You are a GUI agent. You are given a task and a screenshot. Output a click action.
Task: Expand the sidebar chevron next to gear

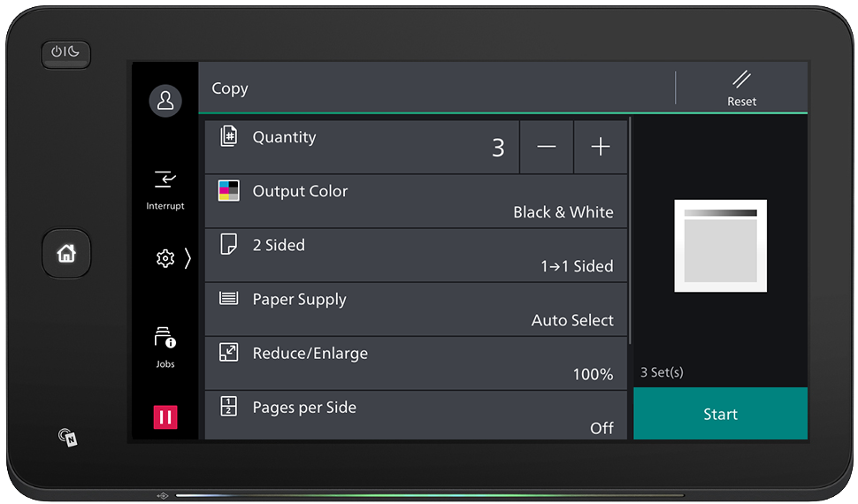[x=188, y=258]
